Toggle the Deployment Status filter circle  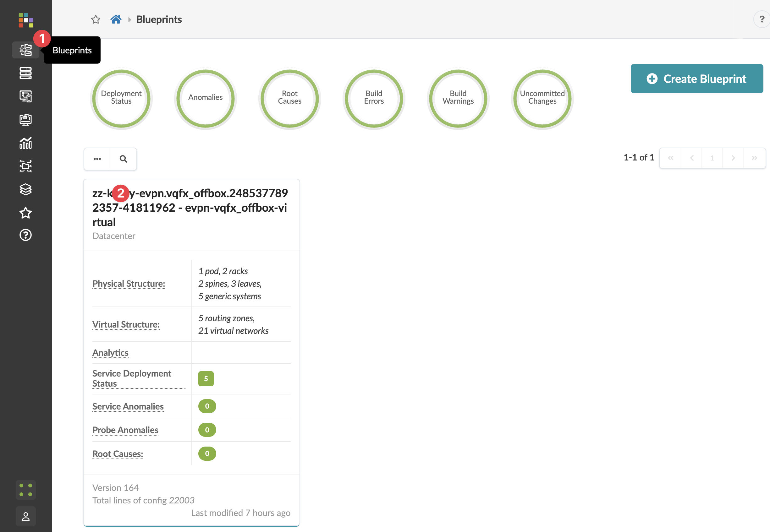(x=121, y=98)
